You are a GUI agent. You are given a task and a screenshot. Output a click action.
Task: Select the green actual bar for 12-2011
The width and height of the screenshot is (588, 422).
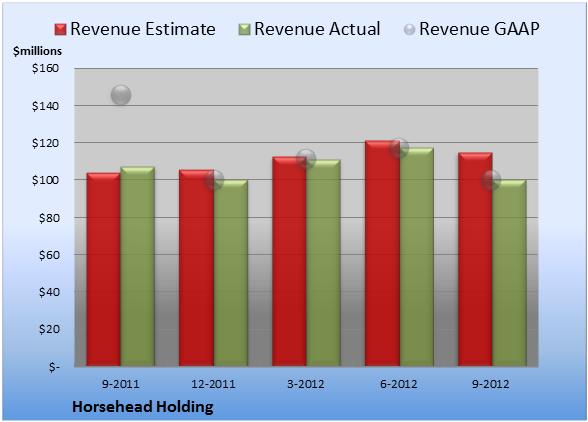[231, 273]
